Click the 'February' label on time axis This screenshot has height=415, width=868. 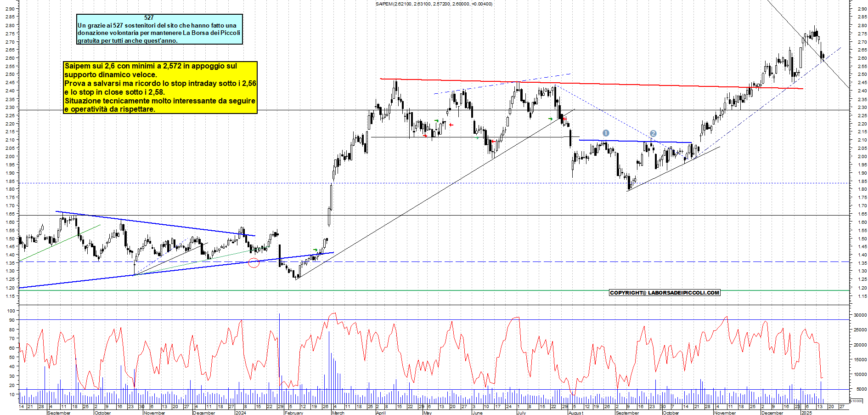(294, 413)
